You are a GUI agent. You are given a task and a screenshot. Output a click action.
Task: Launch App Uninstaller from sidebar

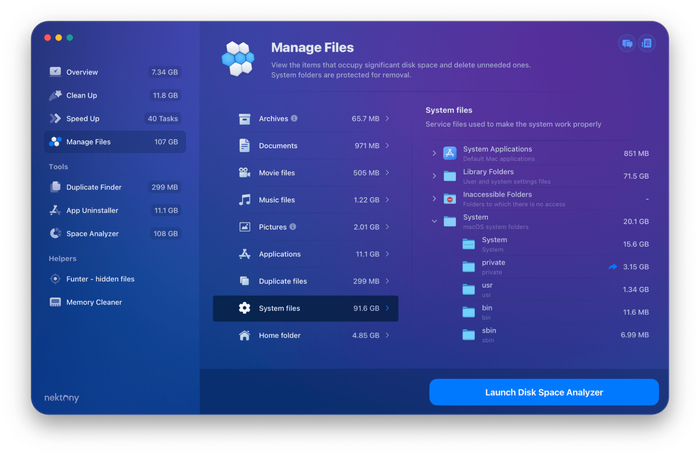[x=92, y=210]
